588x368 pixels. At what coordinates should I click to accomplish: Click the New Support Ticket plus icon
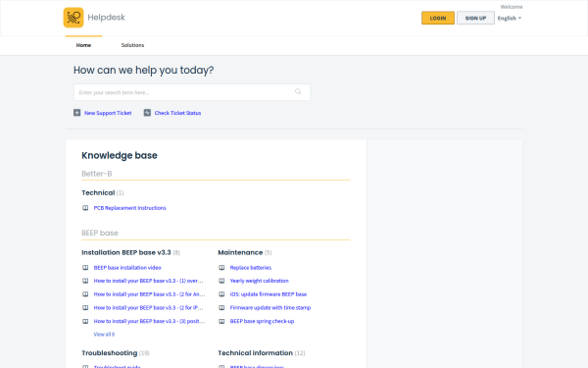(76, 113)
